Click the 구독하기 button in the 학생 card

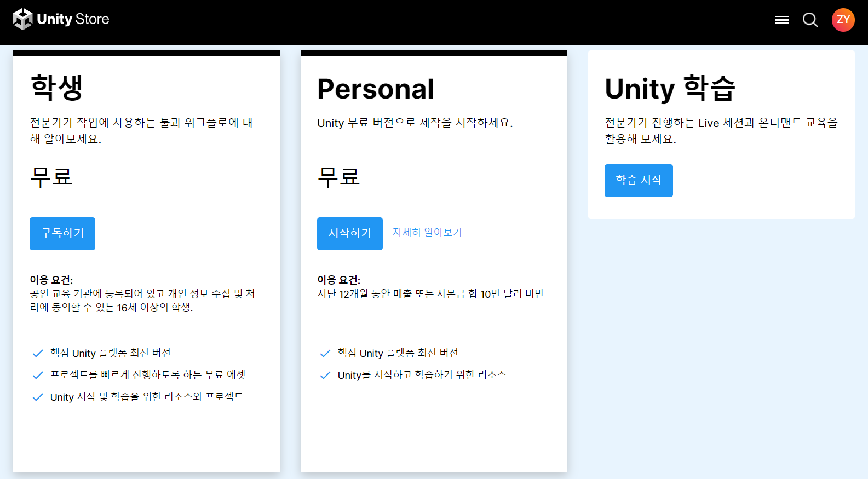(62, 234)
